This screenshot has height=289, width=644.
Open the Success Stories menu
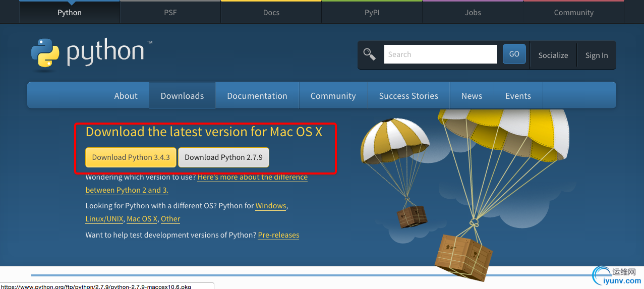tap(408, 96)
